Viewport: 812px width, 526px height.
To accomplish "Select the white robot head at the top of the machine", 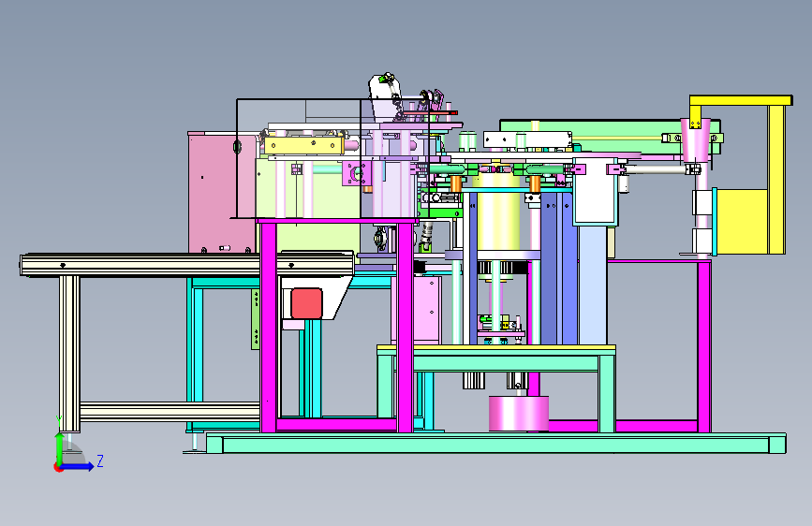I will [384, 96].
